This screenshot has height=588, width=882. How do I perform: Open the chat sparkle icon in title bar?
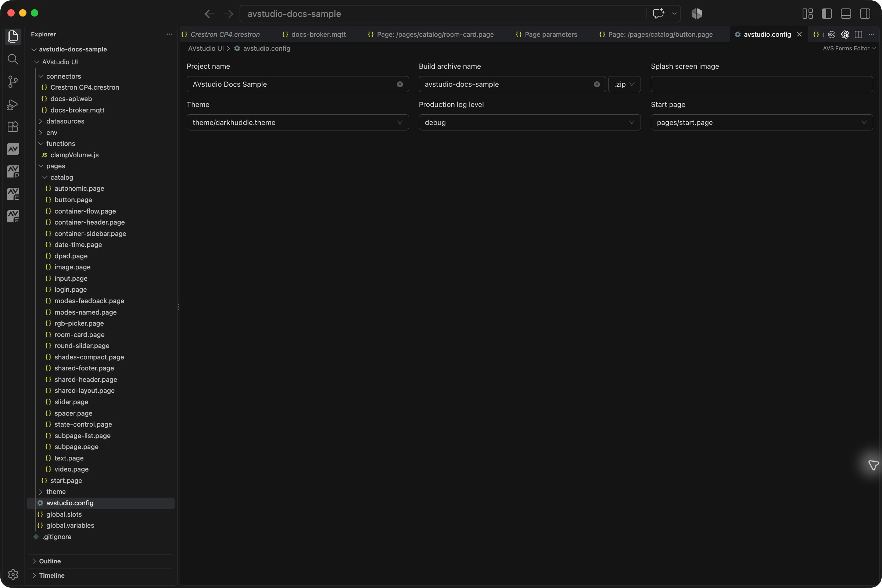[659, 14]
